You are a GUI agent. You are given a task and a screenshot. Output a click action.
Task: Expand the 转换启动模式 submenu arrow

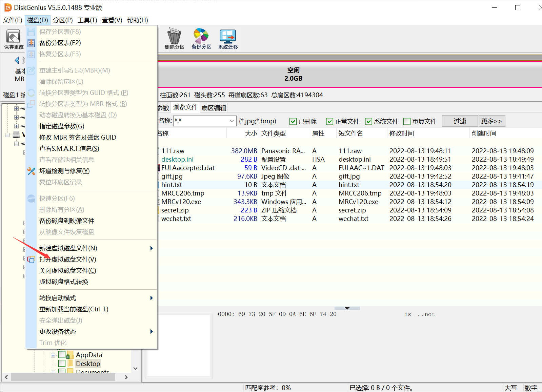[x=152, y=298]
